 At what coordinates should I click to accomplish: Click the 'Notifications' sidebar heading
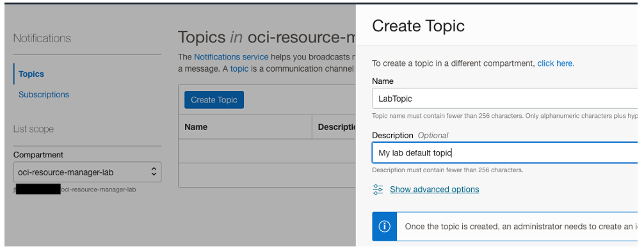pyautogui.click(x=42, y=38)
